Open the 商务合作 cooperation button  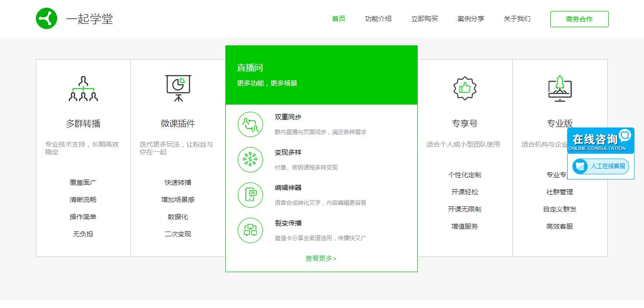(579, 19)
